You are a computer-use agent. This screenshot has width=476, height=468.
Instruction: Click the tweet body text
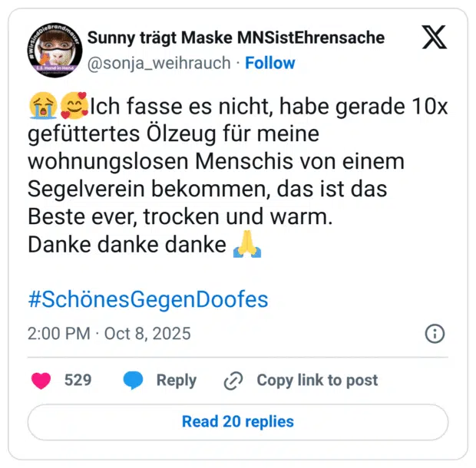(x=238, y=175)
